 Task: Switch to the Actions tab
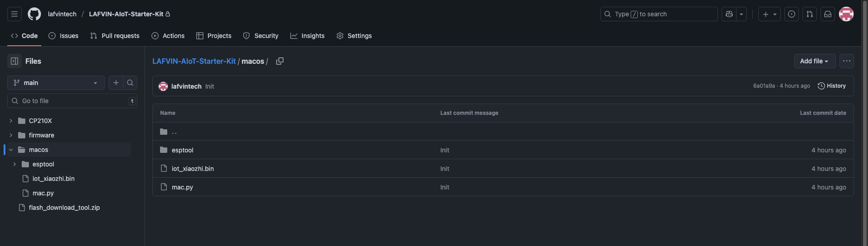(x=168, y=36)
